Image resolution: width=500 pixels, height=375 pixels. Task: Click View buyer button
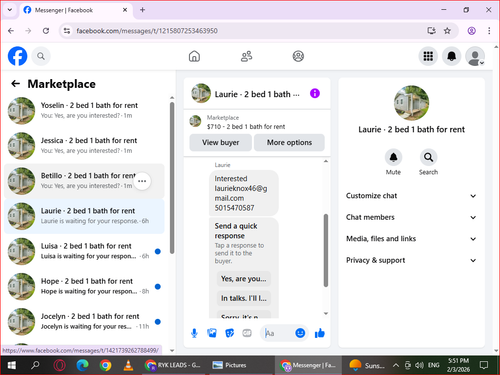[220, 142]
